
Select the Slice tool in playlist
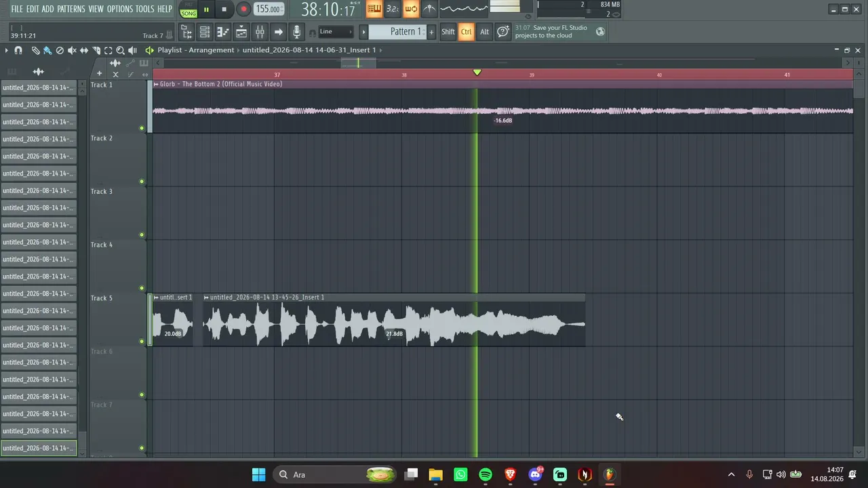[x=96, y=50]
